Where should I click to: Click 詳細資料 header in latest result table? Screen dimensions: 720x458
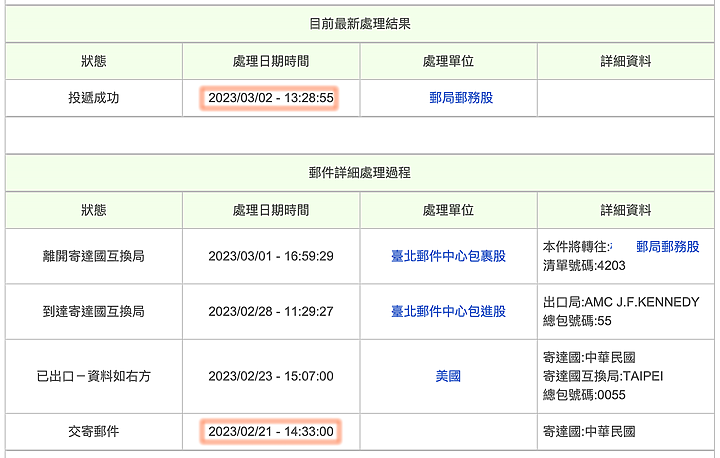pyautogui.click(x=626, y=61)
